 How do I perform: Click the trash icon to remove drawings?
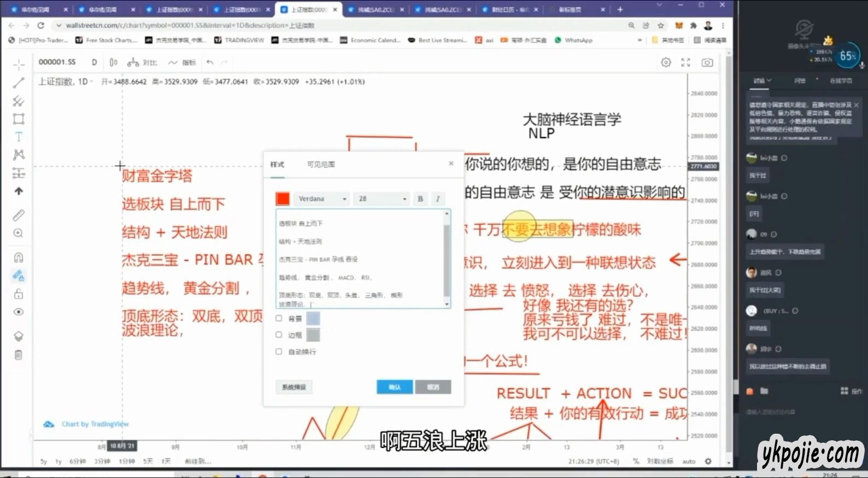click(19, 355)
